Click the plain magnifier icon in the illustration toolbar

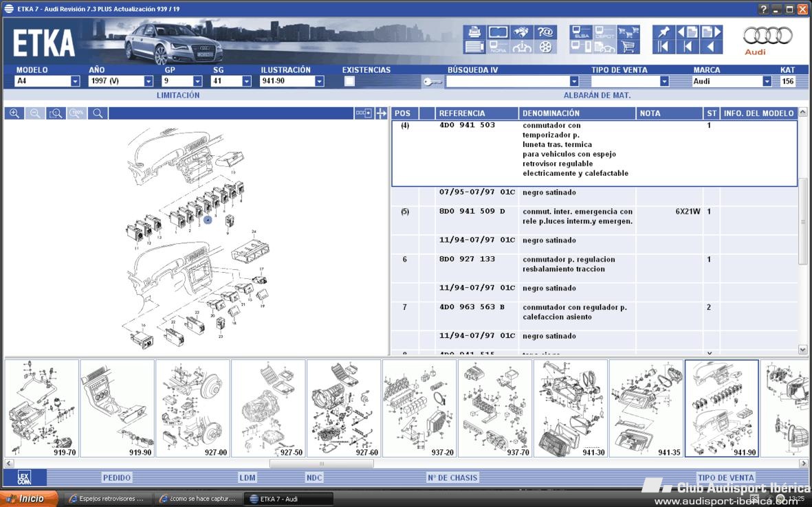[98, 113]
